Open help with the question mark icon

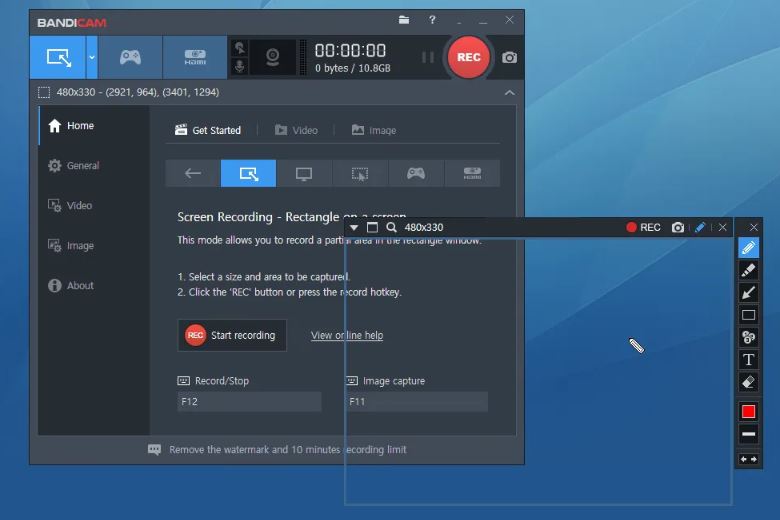tap(432, 20)
